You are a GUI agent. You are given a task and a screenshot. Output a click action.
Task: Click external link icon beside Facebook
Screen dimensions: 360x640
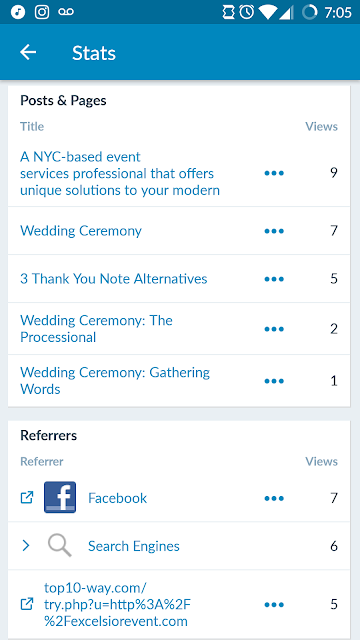(27, 498)
